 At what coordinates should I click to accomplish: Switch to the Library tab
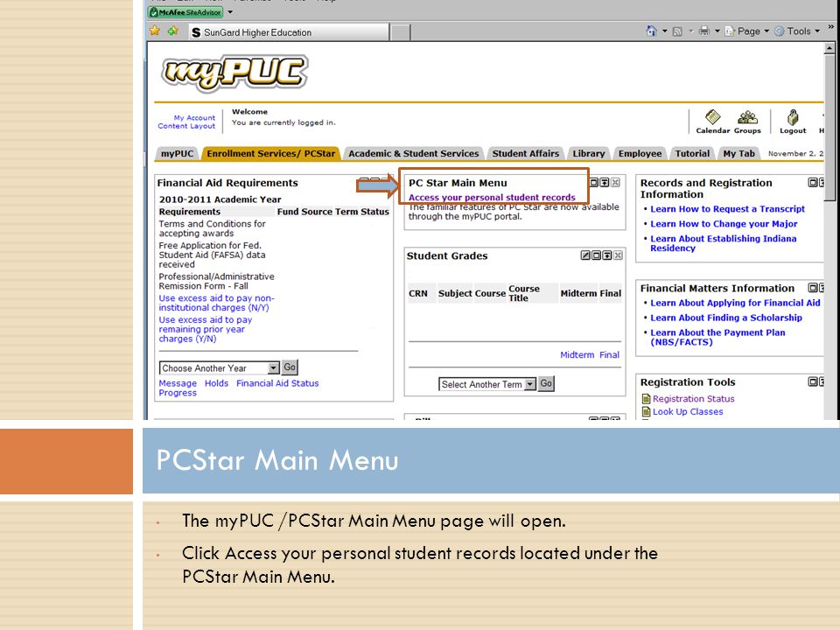(589, 154)
